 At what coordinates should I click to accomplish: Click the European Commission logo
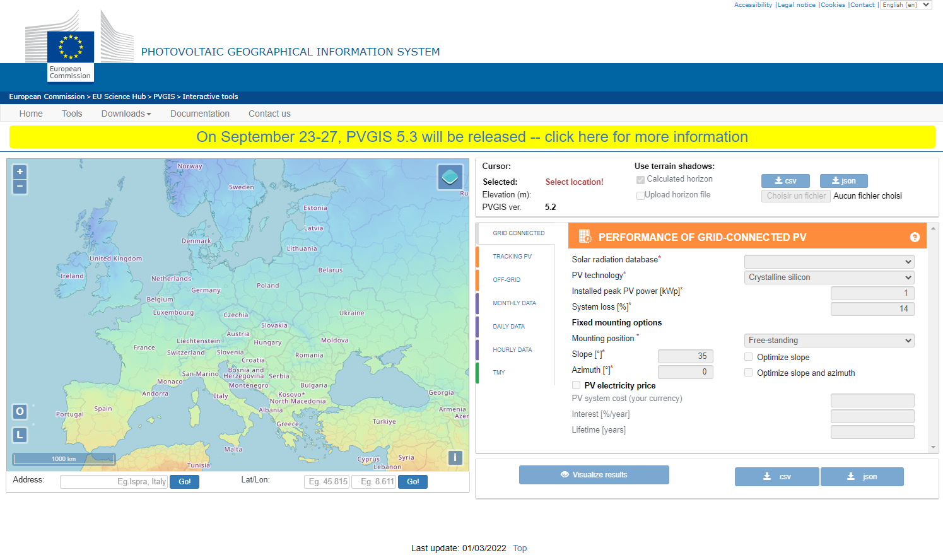pyautogui.click(x=71, y=47)
